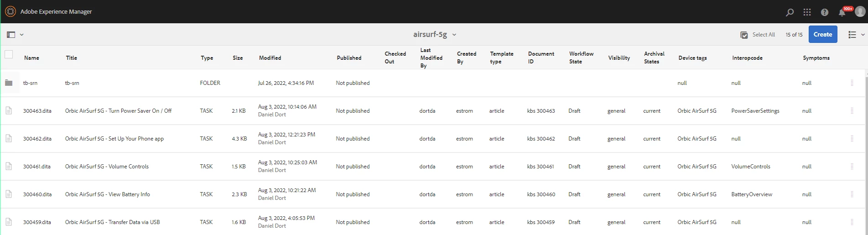Open the search magnifier icon
The width and height of the screenshot is (868, 235).
pos(790,12)
